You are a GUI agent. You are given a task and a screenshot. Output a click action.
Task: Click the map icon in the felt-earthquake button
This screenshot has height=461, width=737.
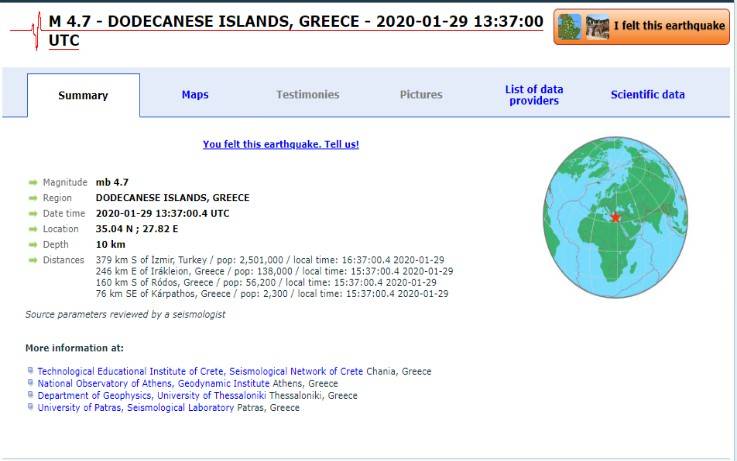569,26
